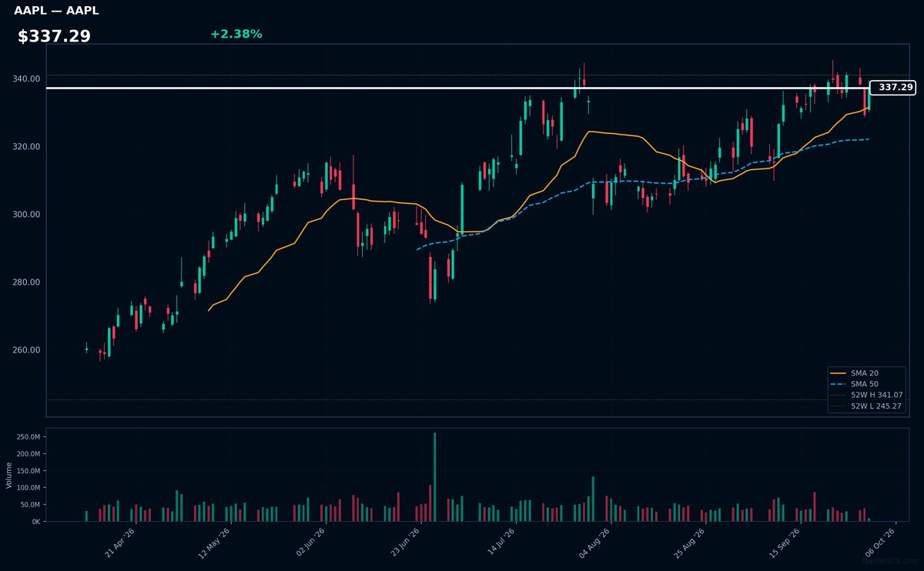Select the SMA 20 legend entry

(x=865, y=373)
